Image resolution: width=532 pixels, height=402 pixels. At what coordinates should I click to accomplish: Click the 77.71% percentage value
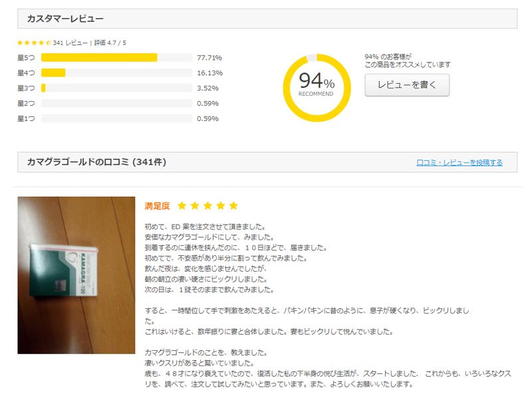pos(209,58)
